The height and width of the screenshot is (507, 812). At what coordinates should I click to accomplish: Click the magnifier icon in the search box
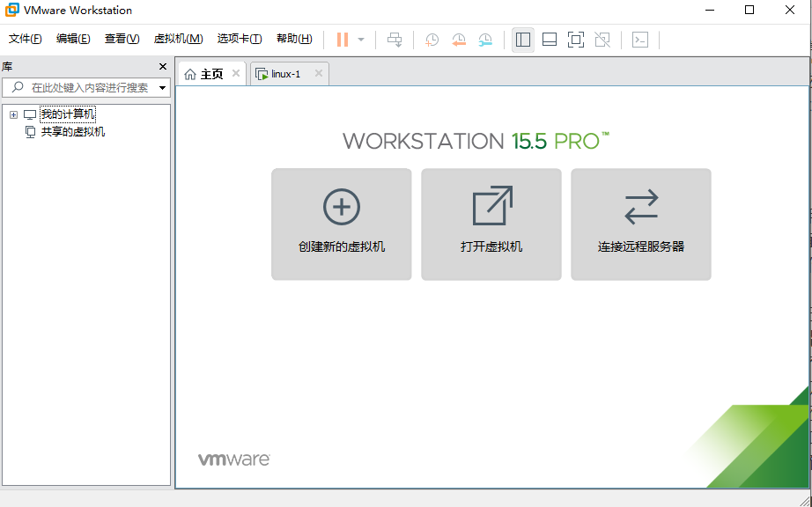(18, 87)
